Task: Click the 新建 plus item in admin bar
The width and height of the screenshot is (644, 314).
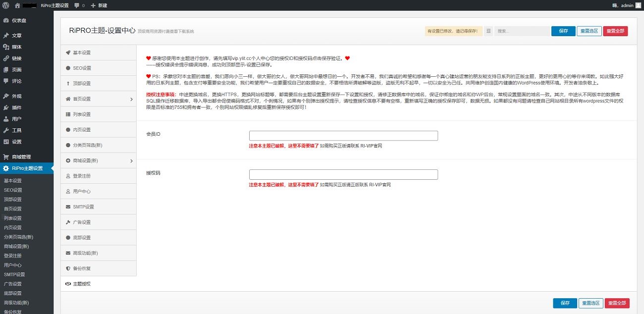Action: tap(99, 5)
